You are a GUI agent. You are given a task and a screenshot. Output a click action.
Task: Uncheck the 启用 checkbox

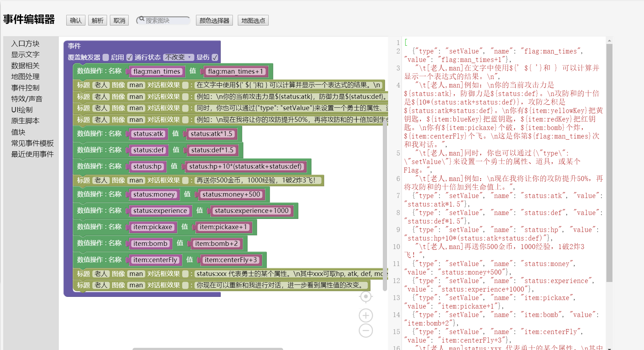pos(129,57)
